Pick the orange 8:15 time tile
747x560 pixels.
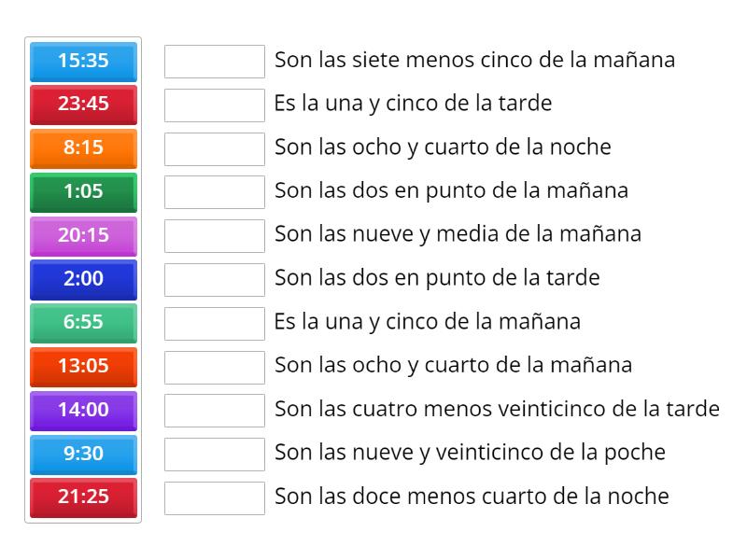point(83,148)
